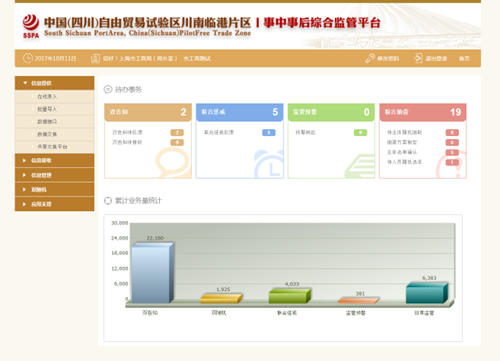Click the yellow 1,925 chart bar

click(x=221, y=298)
